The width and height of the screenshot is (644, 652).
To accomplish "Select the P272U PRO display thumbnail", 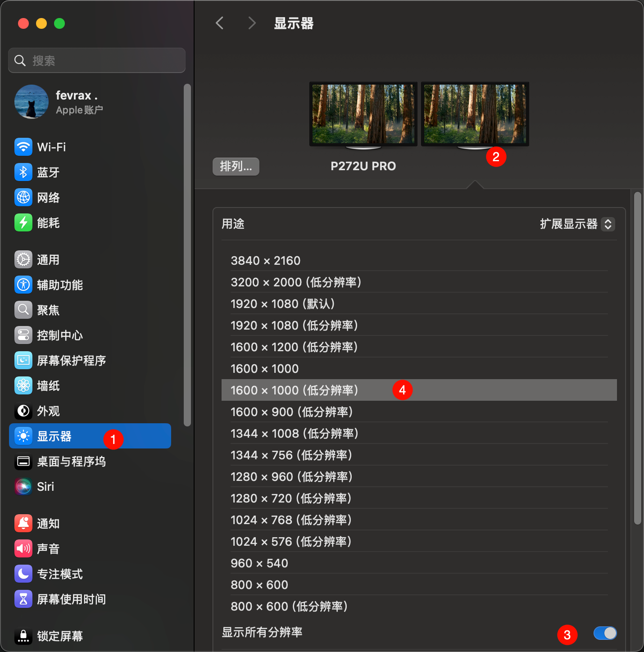I will click(x=363, y=114).
